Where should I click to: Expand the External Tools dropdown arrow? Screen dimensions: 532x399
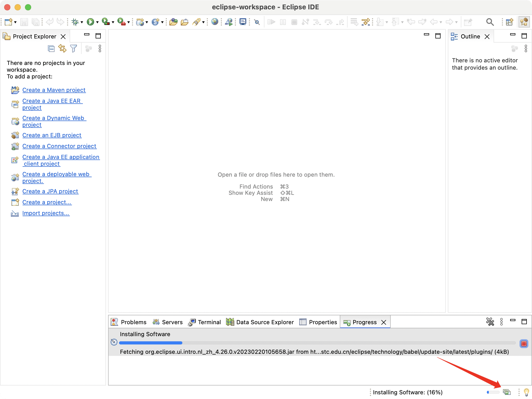(x=129, y=22)
